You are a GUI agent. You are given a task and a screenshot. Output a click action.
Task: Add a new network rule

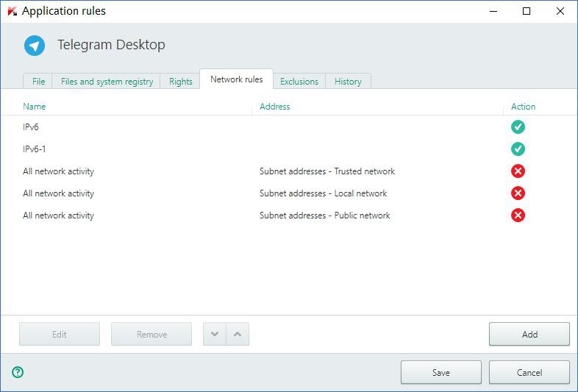(x=529, y=334)
